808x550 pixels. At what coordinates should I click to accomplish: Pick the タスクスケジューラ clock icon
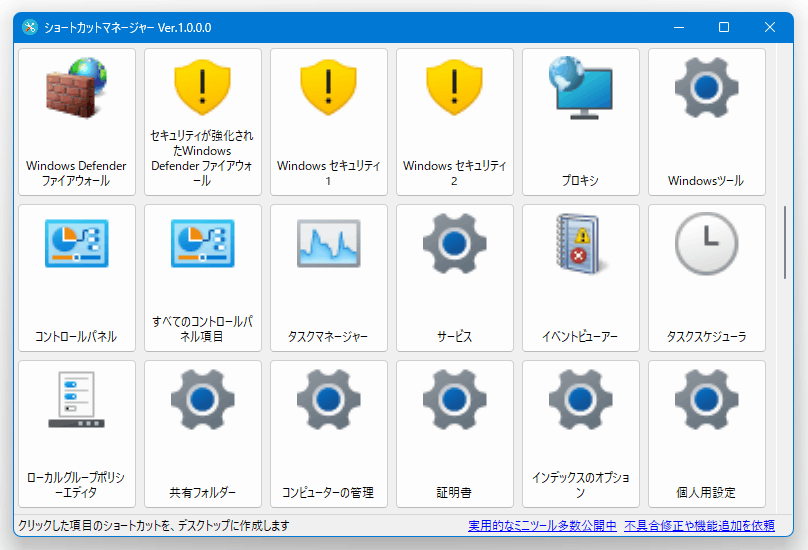click(x=706, y=244)
